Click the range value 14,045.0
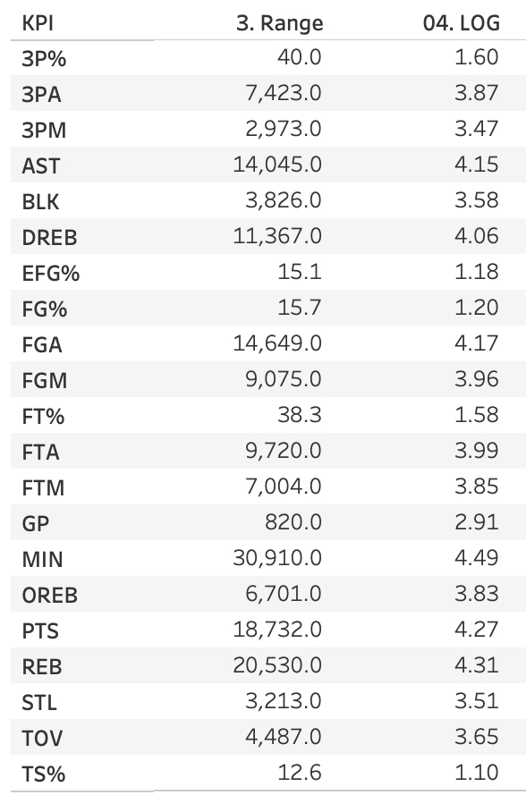526x812 pixels. click(277, 165)
